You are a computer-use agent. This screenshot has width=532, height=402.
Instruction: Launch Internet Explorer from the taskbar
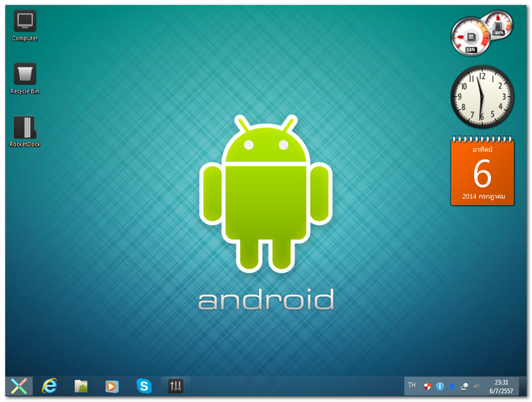click(49, 386)
